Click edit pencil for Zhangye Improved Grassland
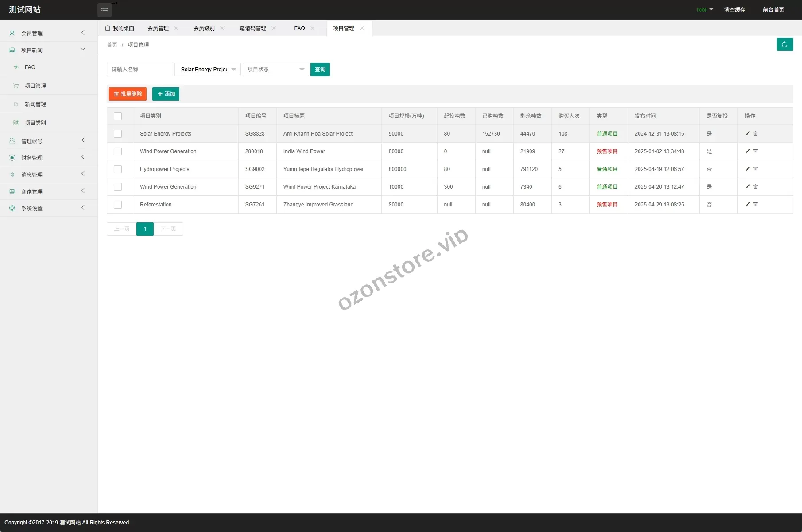802x532 pixels. 748,204
